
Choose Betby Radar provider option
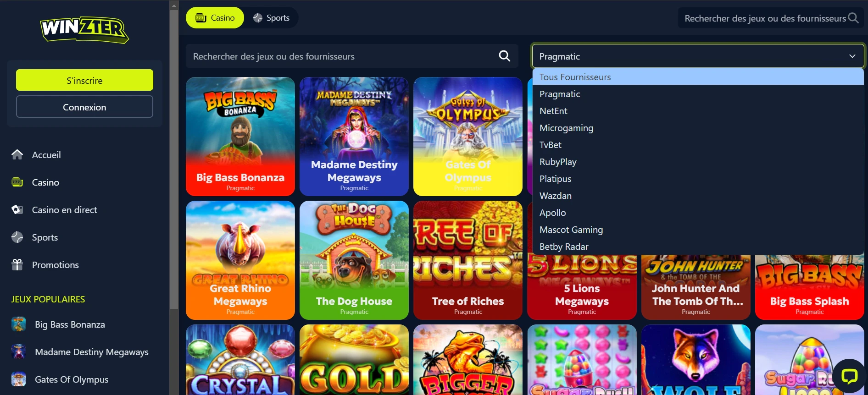[698, 247]
